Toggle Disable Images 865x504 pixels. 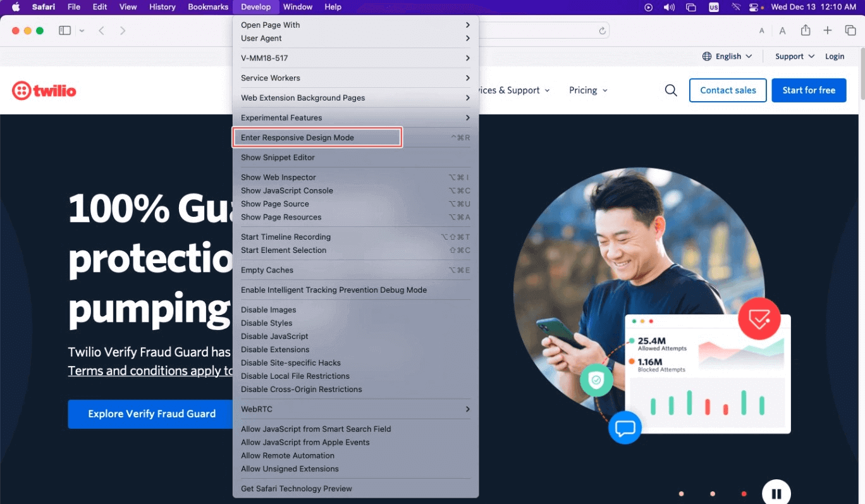coord(355,310)
